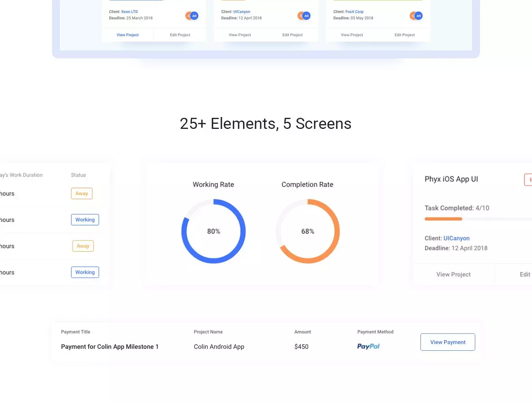Click the Working Rate label
This screenshot has height=402, width=532.
click(x=213, y=184)
